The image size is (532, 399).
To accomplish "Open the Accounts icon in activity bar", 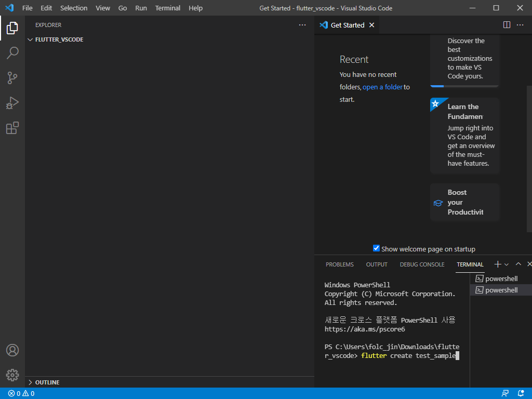I will (12, 350).
